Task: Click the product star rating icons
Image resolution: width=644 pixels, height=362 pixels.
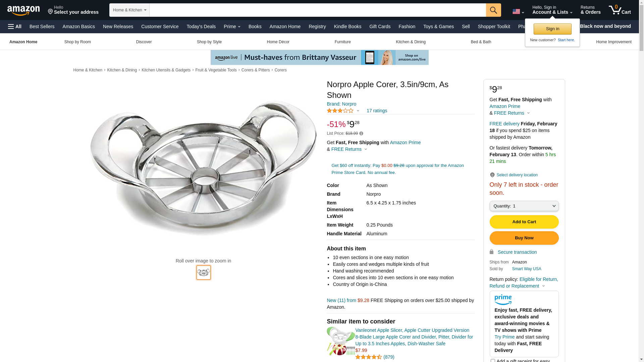Action: 340,111
